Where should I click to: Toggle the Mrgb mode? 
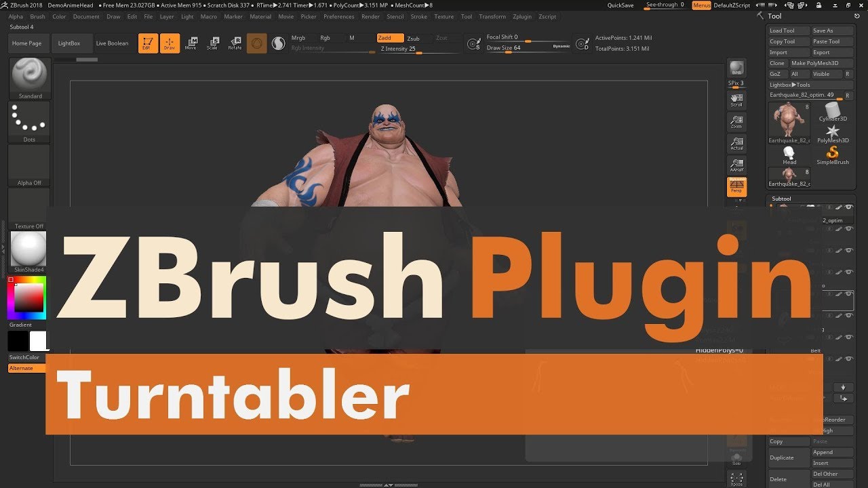tap(298, 38)
